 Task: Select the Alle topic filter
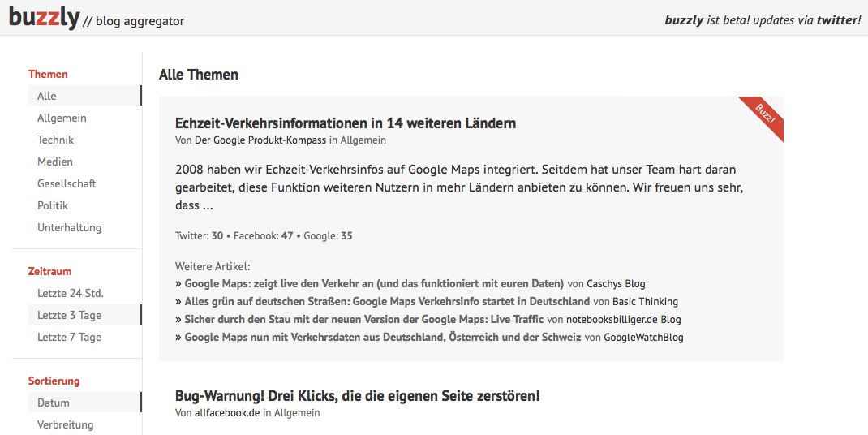click(x=84, y=96)
